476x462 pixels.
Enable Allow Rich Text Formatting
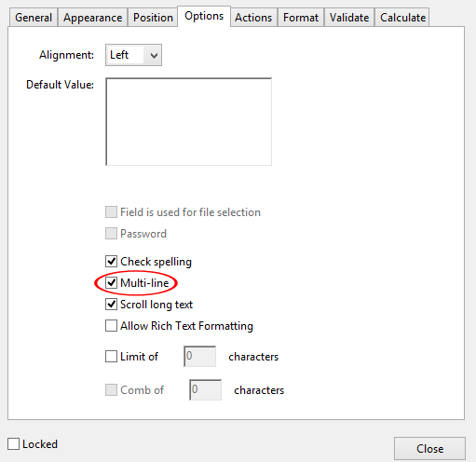point(111,326)
